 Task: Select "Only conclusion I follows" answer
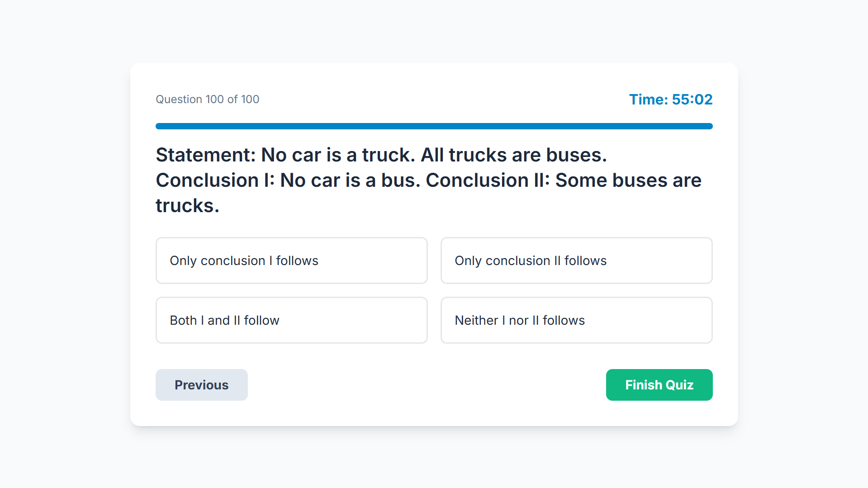click(x=291, y=261)
